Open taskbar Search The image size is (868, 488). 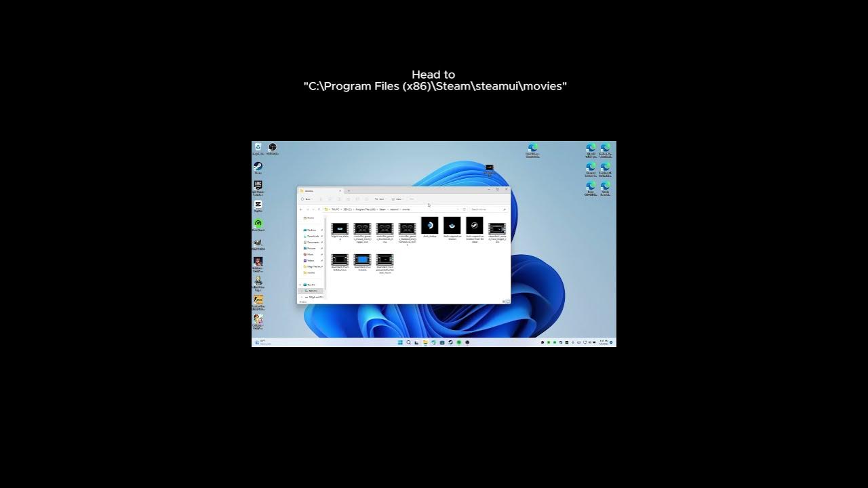tap(408, 342)
